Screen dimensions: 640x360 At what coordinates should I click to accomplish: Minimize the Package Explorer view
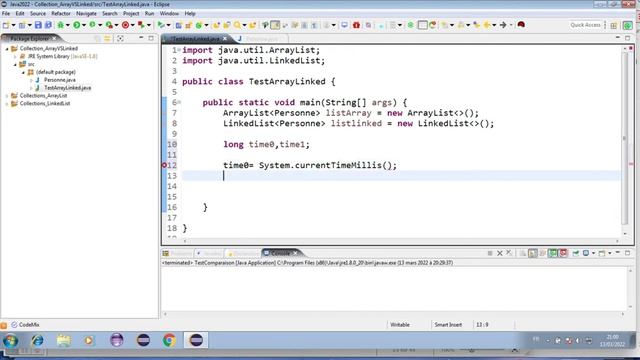click(x=141, y=38)
